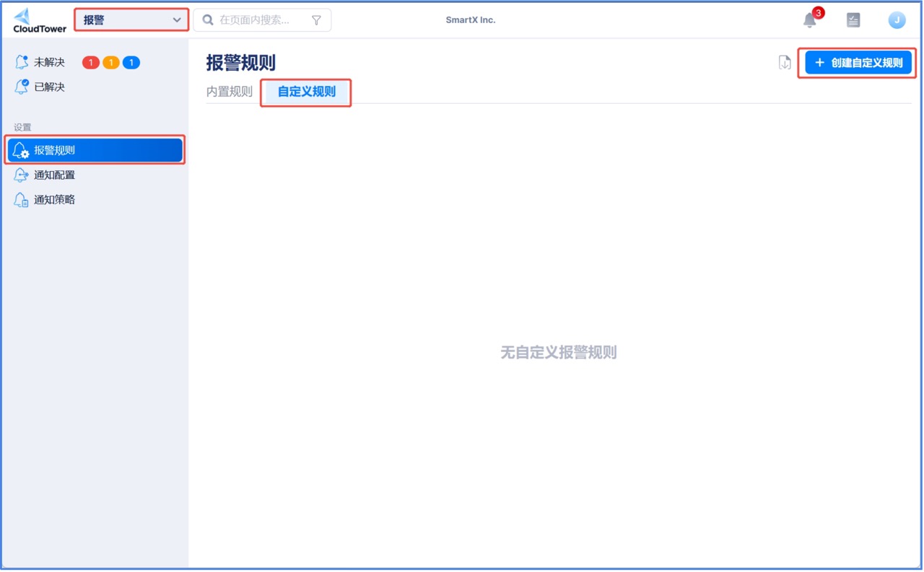Open the user avatar J menu
Image resolution: width=924 pixels, height=572 pixels.
point(897,20)
